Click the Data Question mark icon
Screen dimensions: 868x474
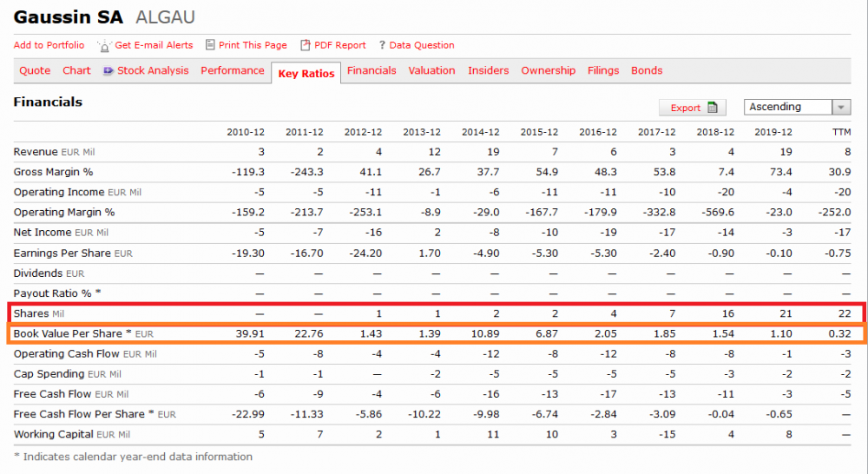[x=382, y=45]
